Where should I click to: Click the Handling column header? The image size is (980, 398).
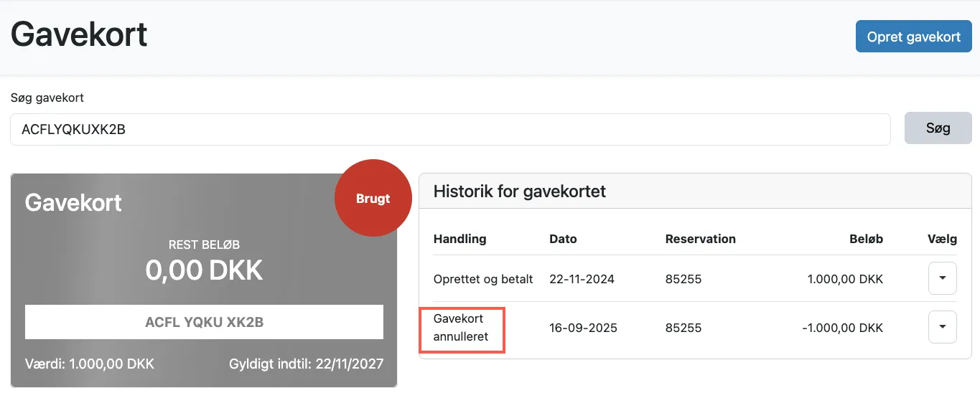pyautogui.click(x=459, y=239)
